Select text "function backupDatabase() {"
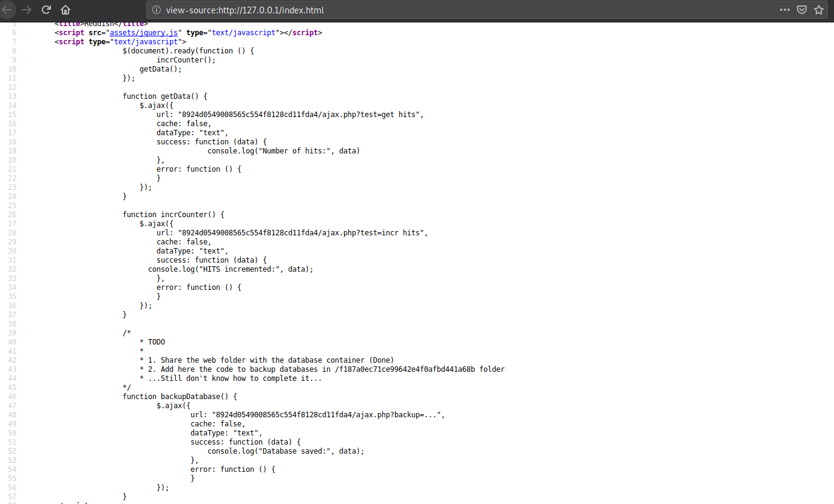834x504 pixels. click(x=180, y=397)
